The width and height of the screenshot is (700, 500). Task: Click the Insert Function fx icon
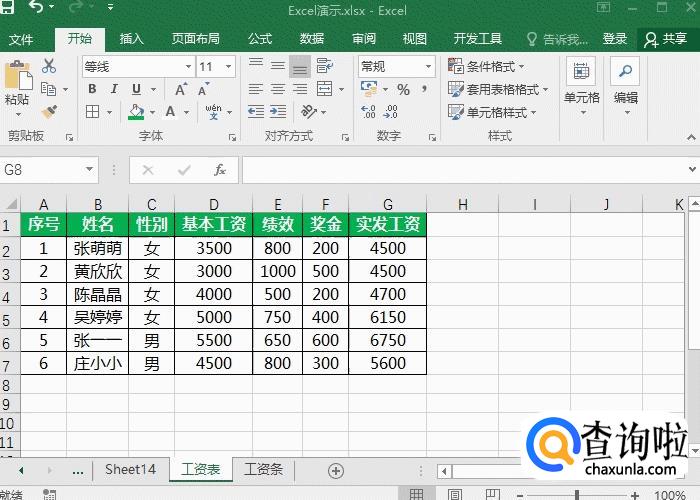[220, 170]
